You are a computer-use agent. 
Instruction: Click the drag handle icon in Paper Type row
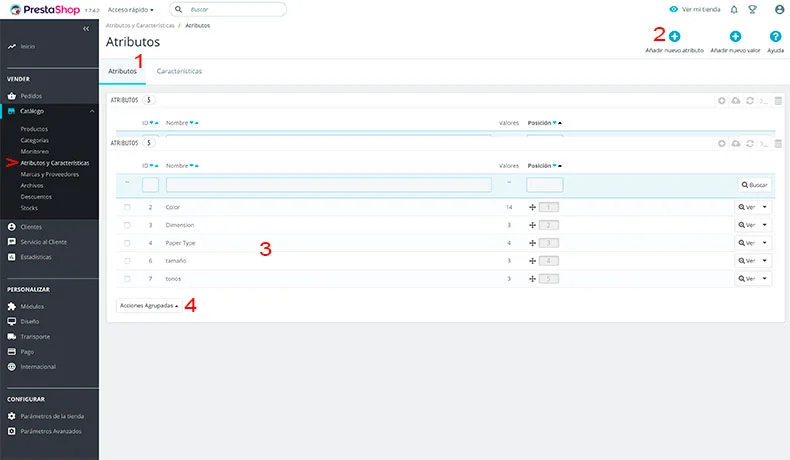[532, 243]
